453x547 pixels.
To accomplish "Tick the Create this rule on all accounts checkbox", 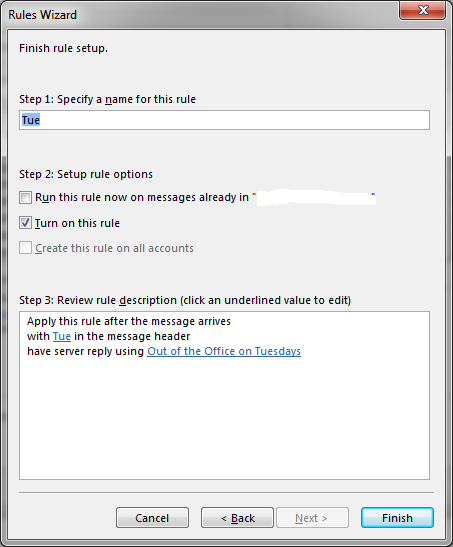I will [25, 248].
